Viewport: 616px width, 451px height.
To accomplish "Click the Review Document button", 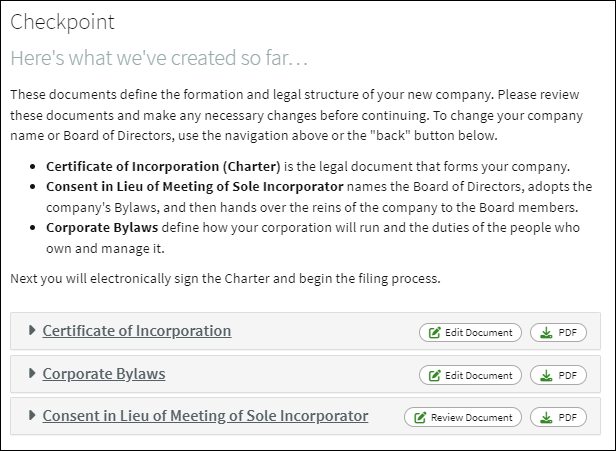I will (x=463, y=417).
